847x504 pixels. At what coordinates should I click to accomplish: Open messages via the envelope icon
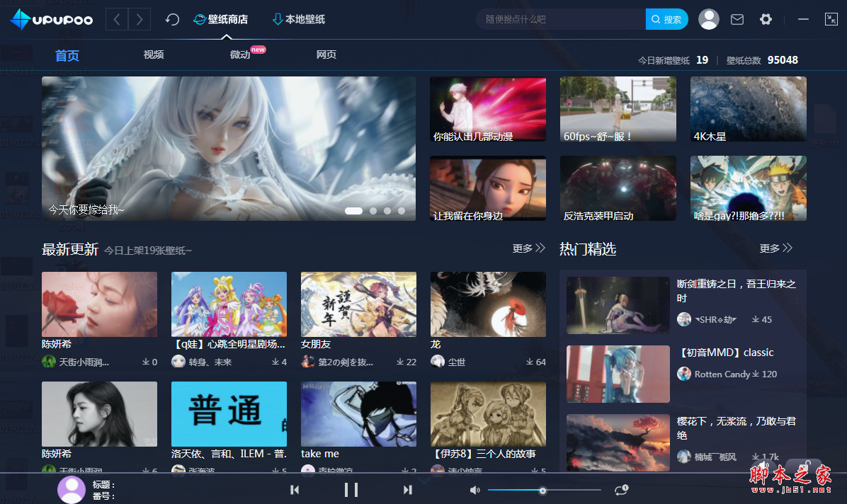coord(737,19)
